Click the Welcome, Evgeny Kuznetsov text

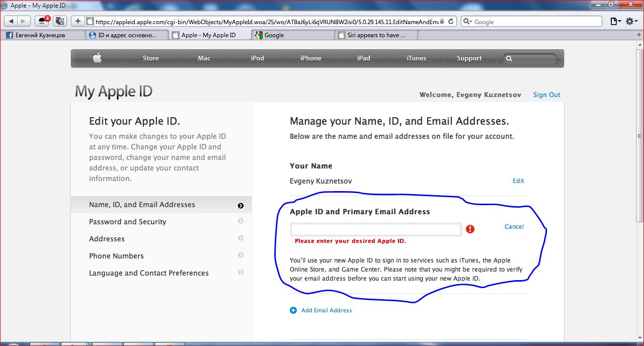[x=470, y=95]
